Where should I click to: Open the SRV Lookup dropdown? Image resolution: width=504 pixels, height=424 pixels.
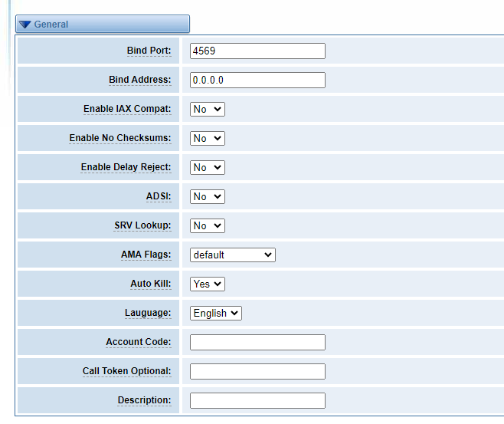pyautogui.click(x=208, y=225)
